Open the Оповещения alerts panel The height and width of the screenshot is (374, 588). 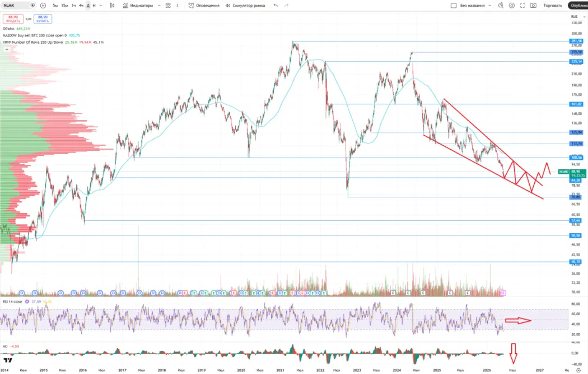204,5
